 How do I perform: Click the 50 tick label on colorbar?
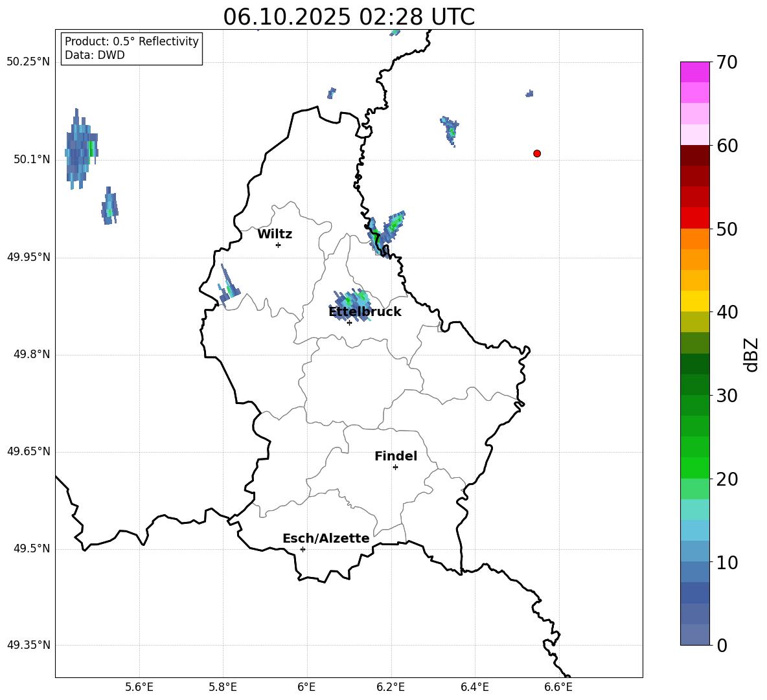coord(727,229)
